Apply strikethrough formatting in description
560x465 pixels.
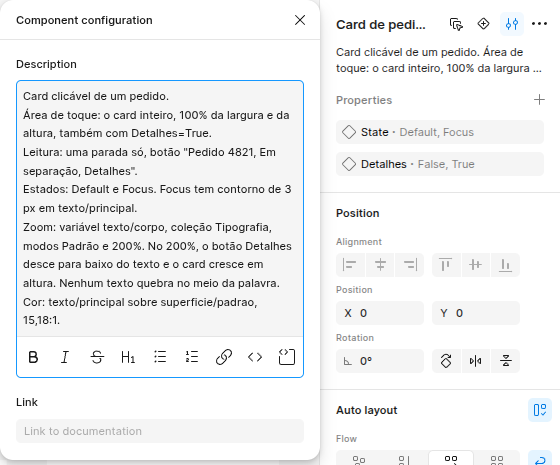pyautogui.click(x=97, y=357)
